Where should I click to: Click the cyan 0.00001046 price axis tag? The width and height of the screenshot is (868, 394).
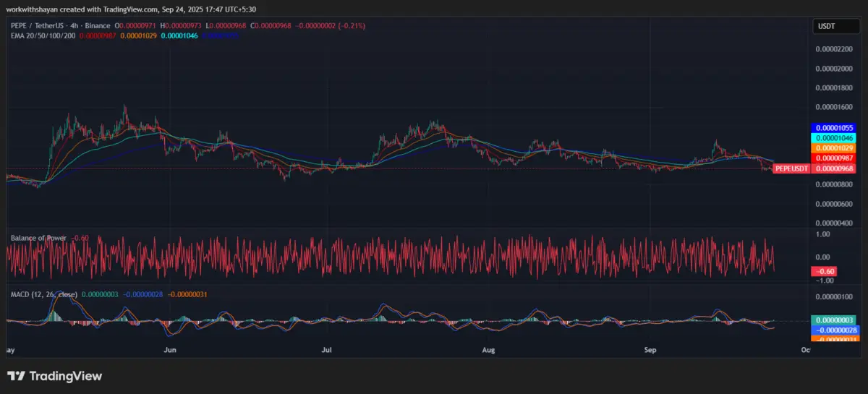coord(835,137)
